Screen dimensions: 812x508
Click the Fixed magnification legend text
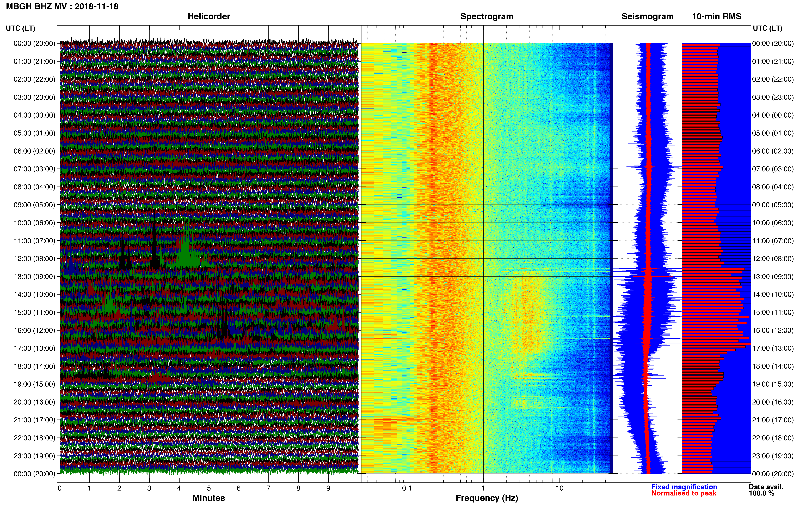[x=684, y=487]
